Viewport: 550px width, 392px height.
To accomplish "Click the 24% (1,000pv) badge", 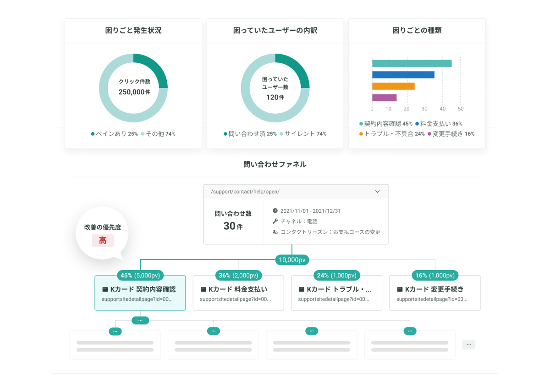I will [336, 276].
